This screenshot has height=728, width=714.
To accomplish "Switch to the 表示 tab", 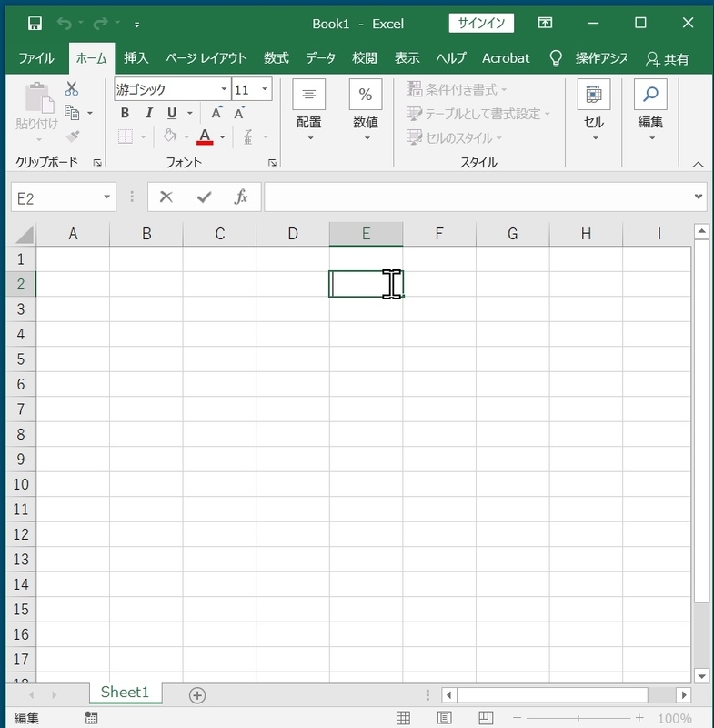I will [407, 58].
